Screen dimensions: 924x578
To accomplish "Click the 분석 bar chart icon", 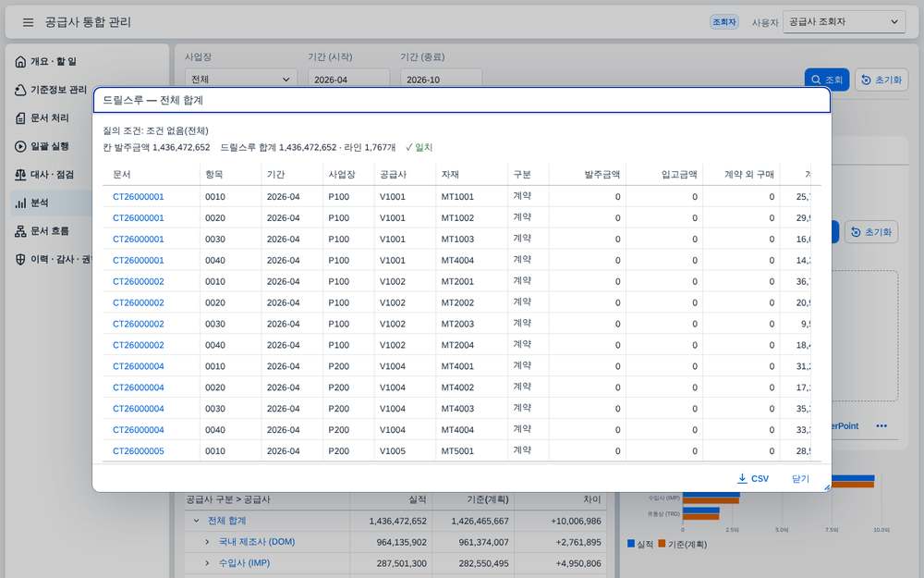I will point(20,203).
